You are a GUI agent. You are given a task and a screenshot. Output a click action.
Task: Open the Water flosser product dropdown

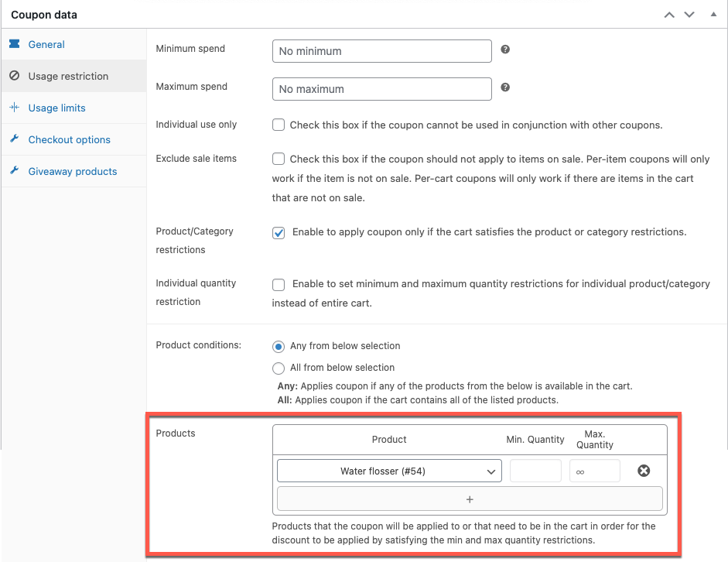click(389, 471)
